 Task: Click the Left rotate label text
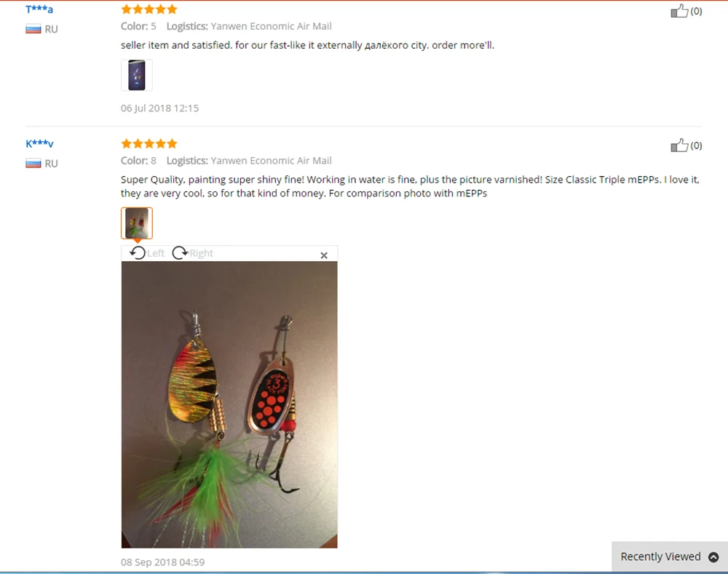[x=156, y=253]
